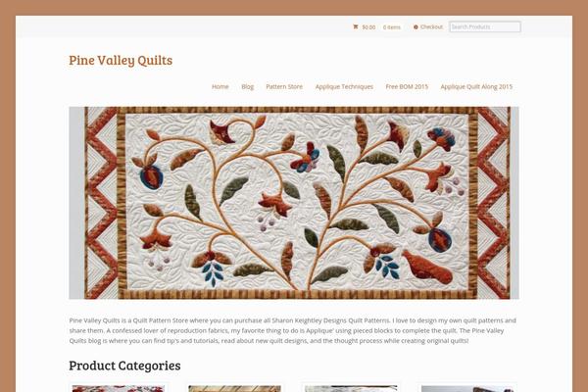Viewport: 588px width, 392px height.
Task: Open the third product category thumbnail
Action: [351, 388]
